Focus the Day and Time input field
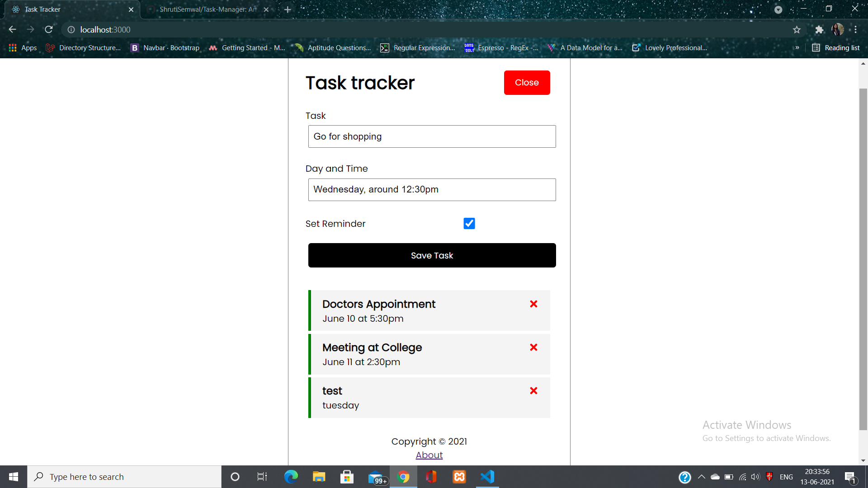The image size is (868, 488). pyautogui.click(x=432, y=190)
